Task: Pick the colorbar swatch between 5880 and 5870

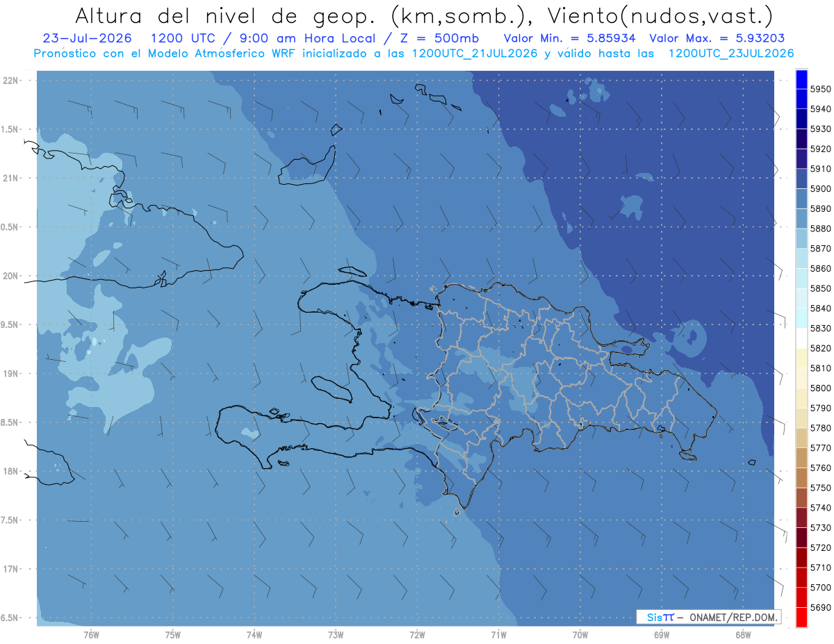Action: [x=801, y=238]
